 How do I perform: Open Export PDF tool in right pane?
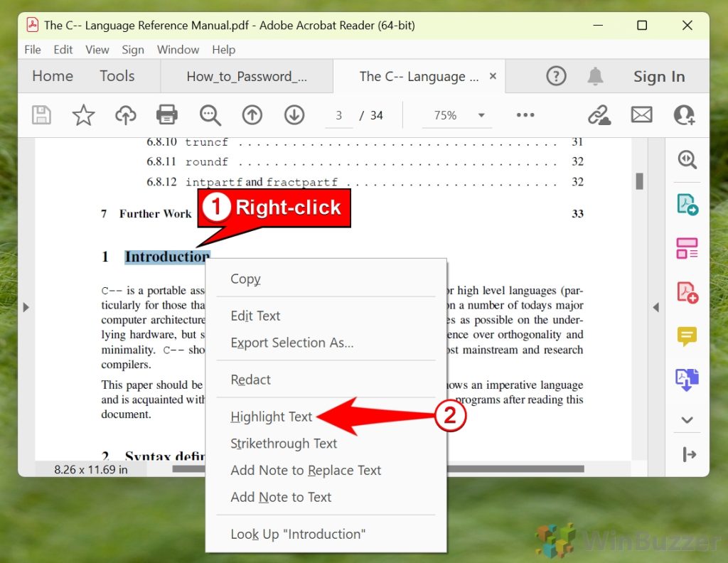[687, 204]
